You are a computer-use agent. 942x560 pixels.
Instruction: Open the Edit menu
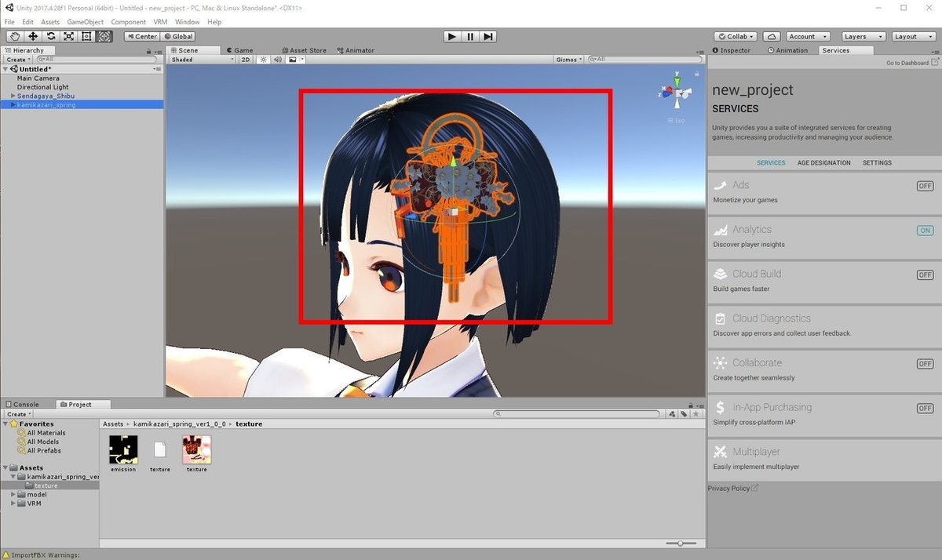pos(28,22)
